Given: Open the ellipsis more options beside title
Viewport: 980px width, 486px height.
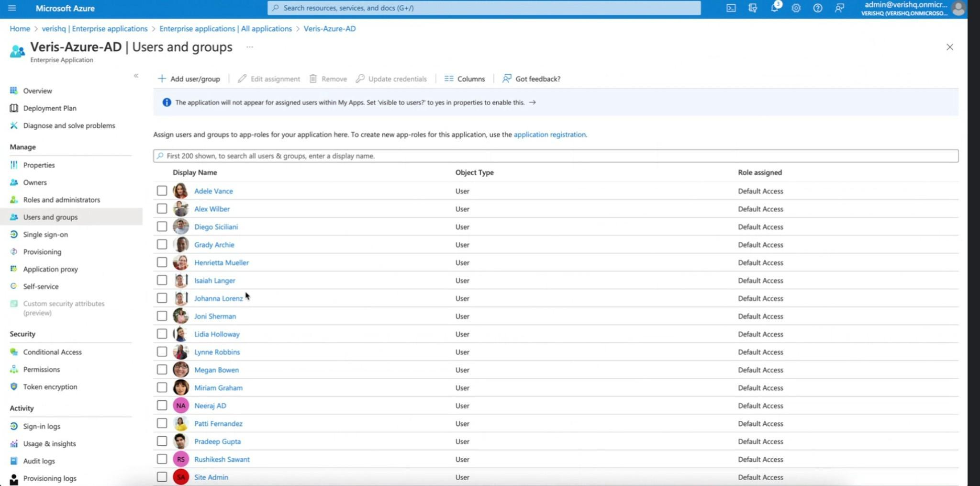Looking at the screenshot, I should 249,47.
